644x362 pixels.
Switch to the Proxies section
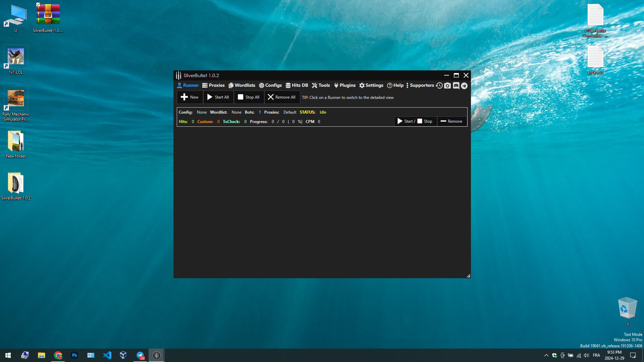click(x=213, y=85)
